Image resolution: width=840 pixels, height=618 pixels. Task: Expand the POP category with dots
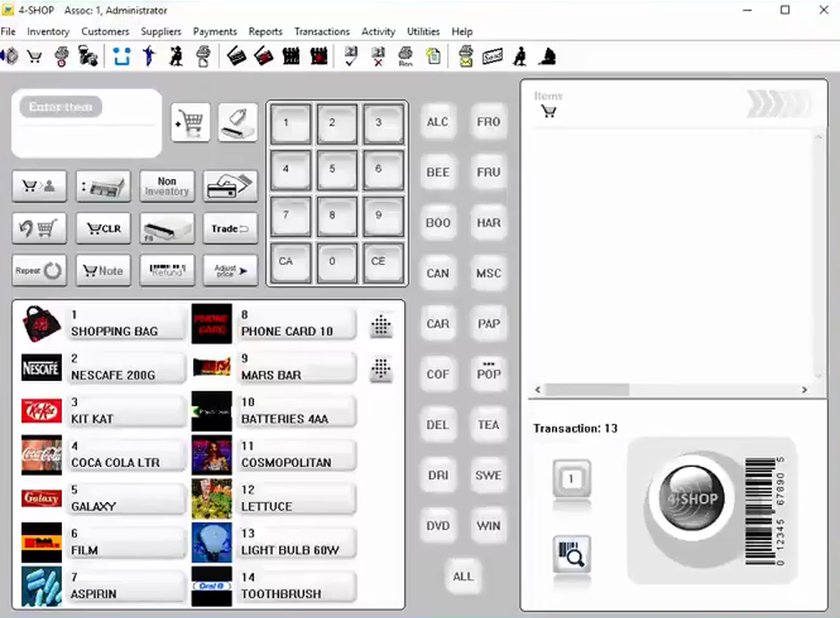[x=489, y=371]
